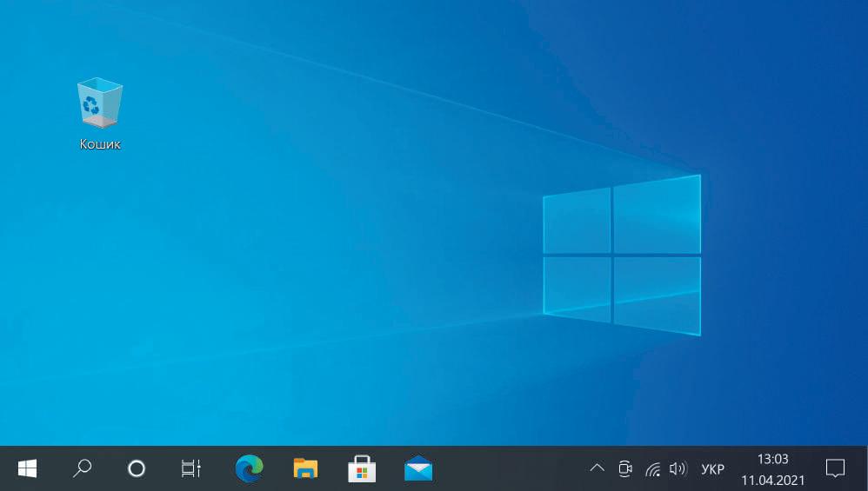Open the Mail app from taskbar
The height and width of the screenshot is (491, 868).
[418, 469]
